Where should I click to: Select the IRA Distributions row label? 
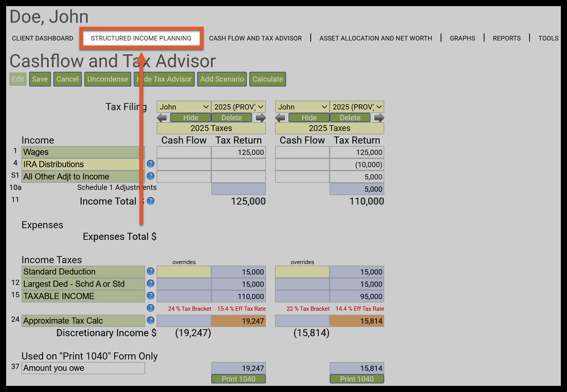[x=83, y=164]
